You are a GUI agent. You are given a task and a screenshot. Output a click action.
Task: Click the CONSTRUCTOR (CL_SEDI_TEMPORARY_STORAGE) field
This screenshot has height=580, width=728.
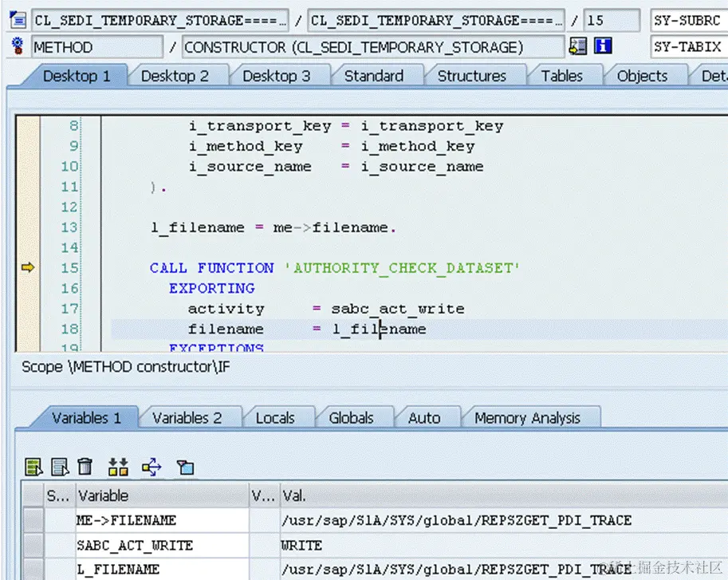coord(373,47)
